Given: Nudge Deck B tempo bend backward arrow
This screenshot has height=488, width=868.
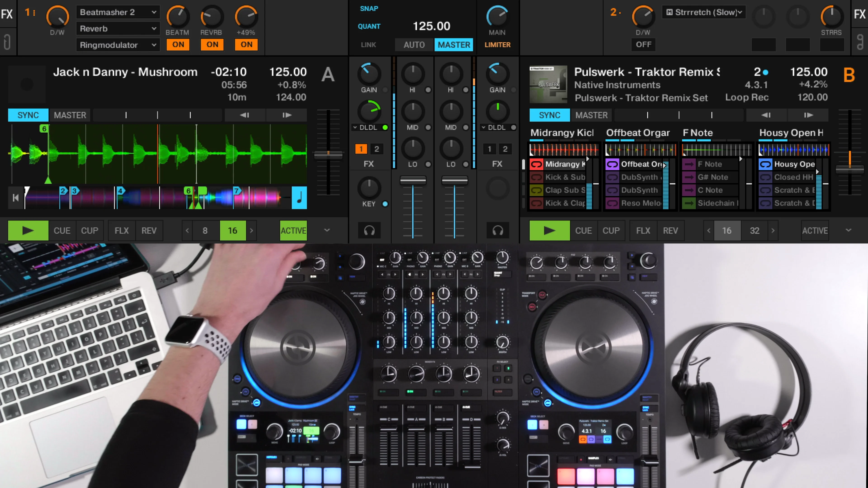Looking at the screenshot, I should [x=766, y=115].
